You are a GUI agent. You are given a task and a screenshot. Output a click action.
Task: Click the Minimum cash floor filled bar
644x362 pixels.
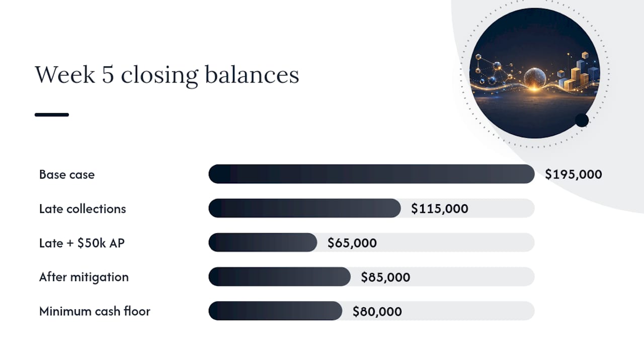click(x=275, y=311)
